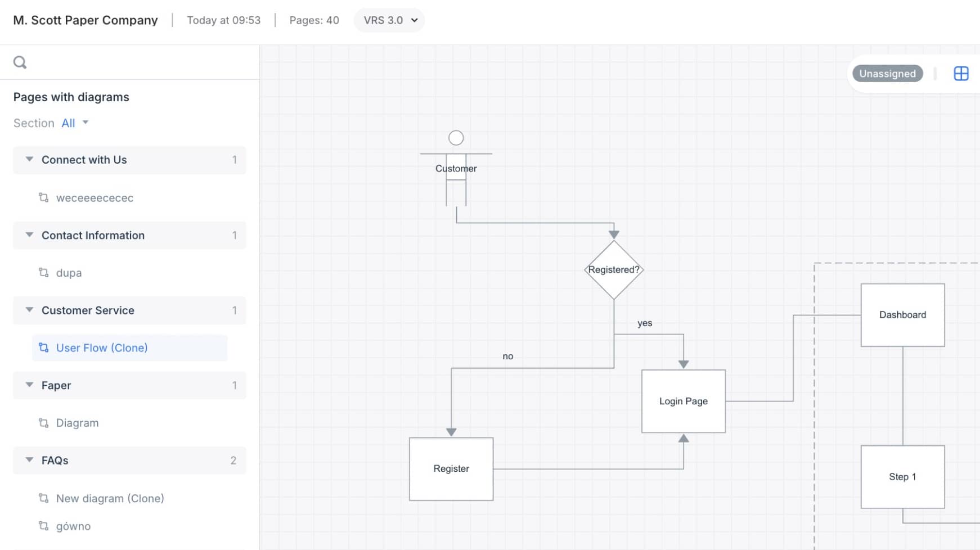Screen dimensions: 980x550
Task: Select the Dashboard box
Action: pyautogui.click(x=902, y=315)
